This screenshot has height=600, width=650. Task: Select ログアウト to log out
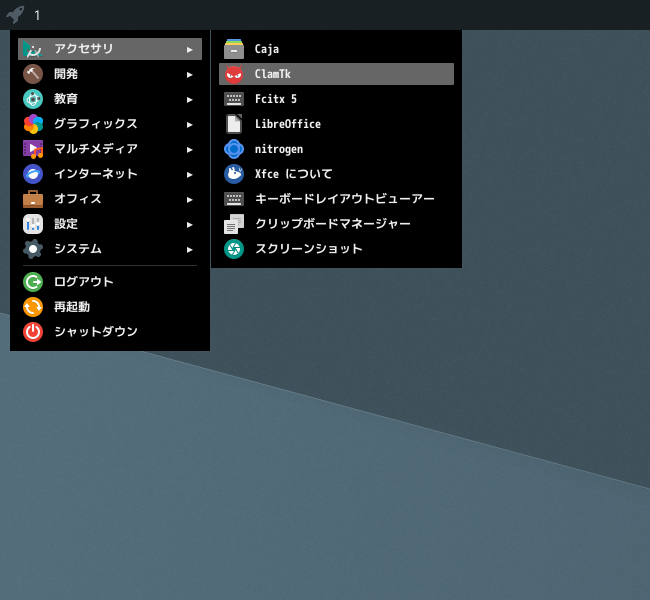point(110,282)
